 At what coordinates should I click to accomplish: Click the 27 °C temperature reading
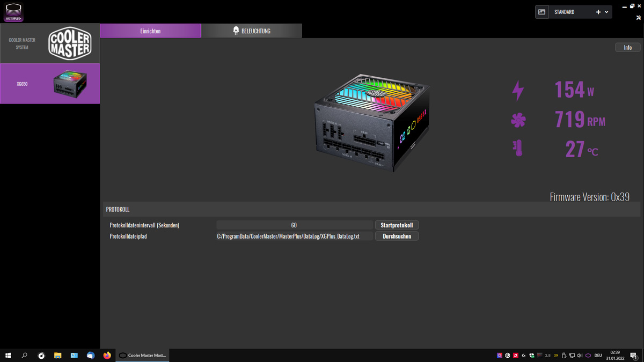tap(581, 149)
